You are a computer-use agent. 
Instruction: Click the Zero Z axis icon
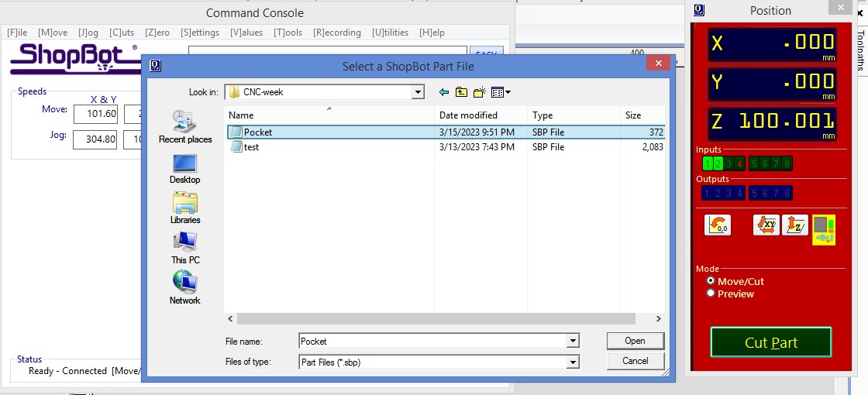(795, 225)
